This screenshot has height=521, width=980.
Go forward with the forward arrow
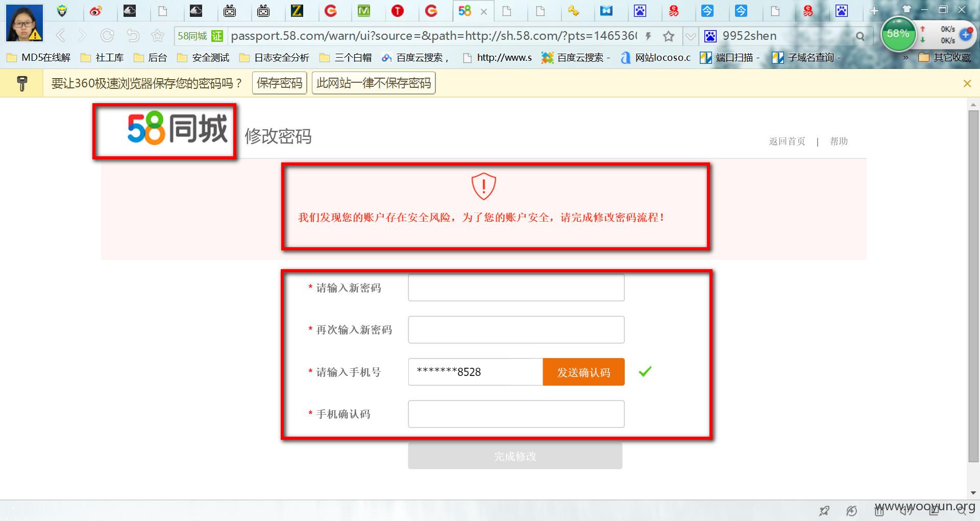point(83,35)
